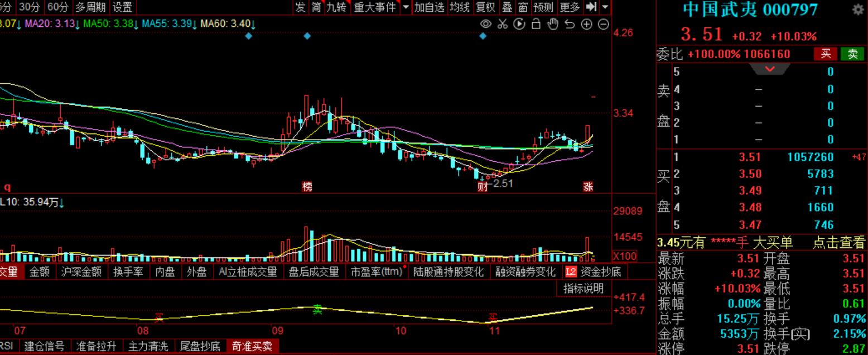Click the undo arrow icon
The height and width of the screenshot is (355, 868).
(570, 24)
